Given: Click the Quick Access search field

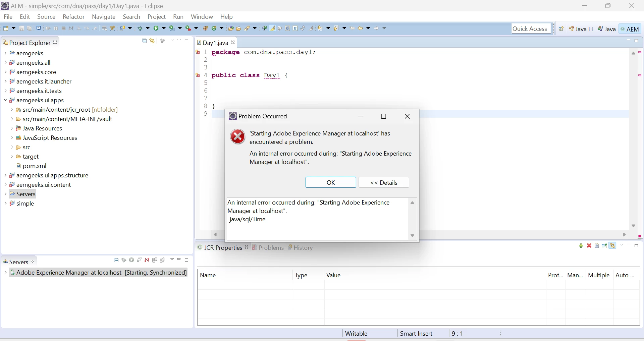Looking at the screenshot, I should [x=531, y=29].
